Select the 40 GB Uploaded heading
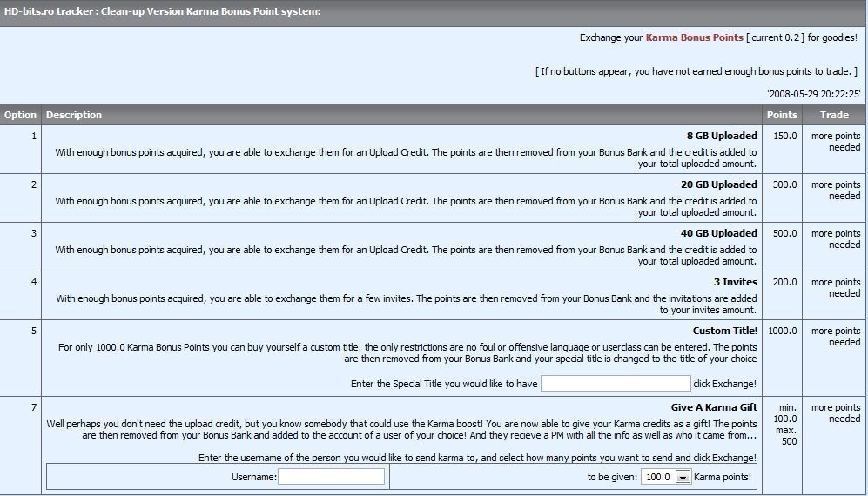The image size is (868, 496). (x=719, y=233)
